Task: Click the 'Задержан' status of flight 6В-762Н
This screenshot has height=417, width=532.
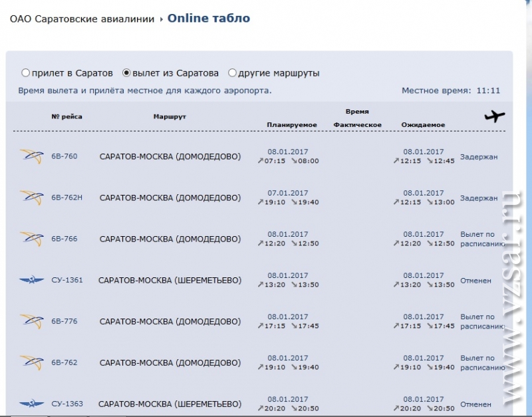Action: click(479, 198)
